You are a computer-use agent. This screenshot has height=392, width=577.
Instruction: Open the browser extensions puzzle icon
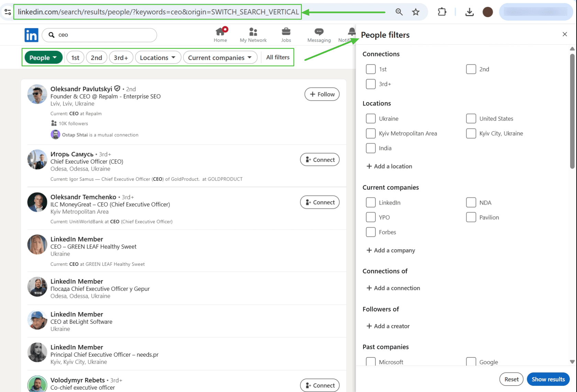coord(442,12)
